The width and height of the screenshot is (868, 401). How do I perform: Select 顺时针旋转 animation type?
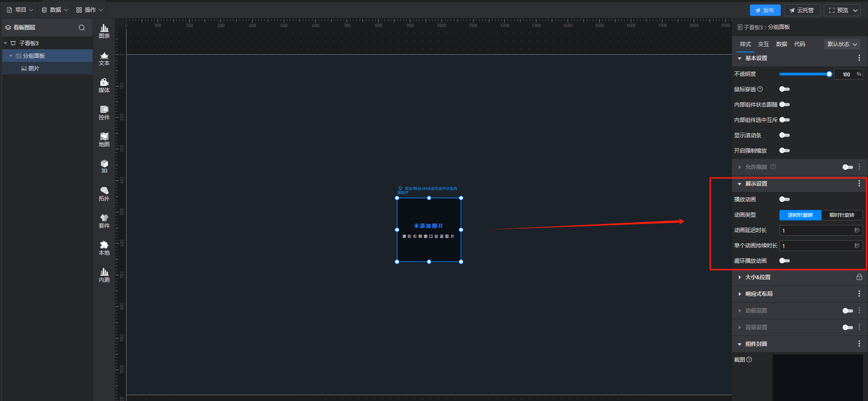[841, 215]
